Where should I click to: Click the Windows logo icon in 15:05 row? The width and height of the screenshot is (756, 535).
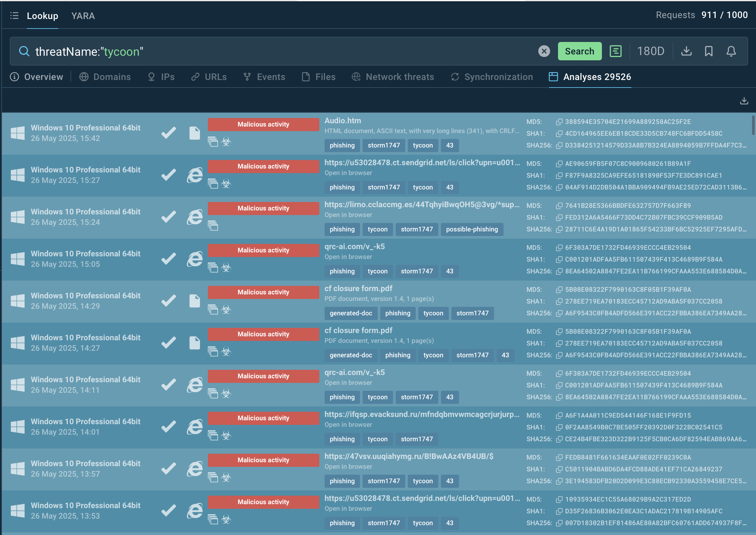coord(17,259)
